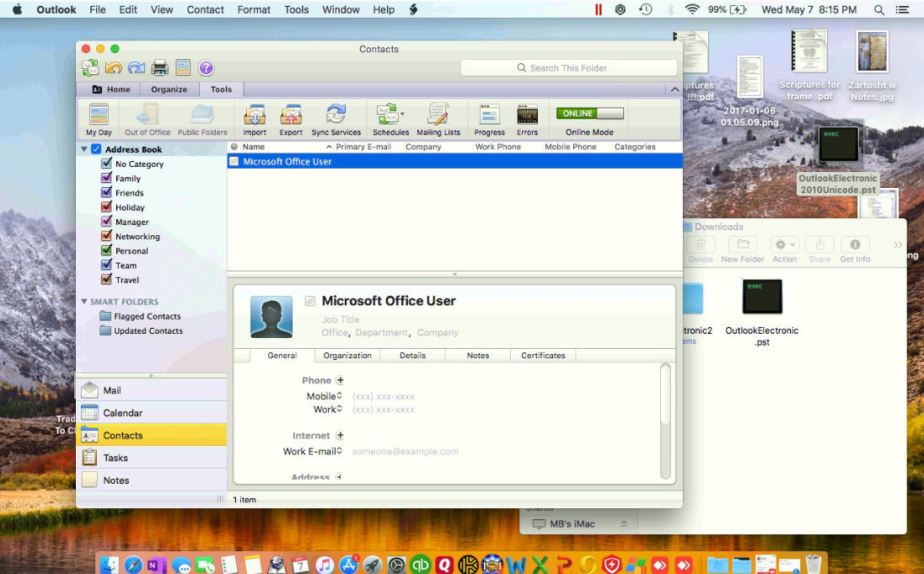
Task: Select the Microsoft Office User contact row
Action: pos(455,162)
